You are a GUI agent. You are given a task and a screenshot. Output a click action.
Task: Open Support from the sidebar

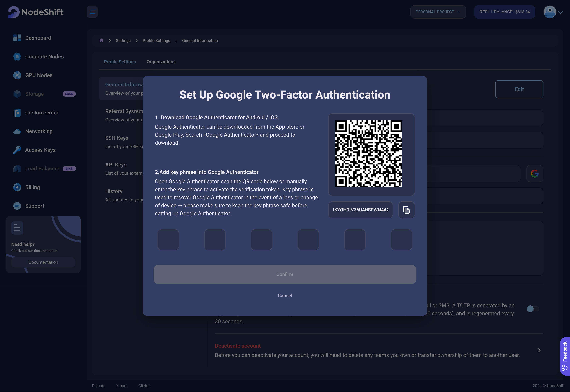(29, 206)
